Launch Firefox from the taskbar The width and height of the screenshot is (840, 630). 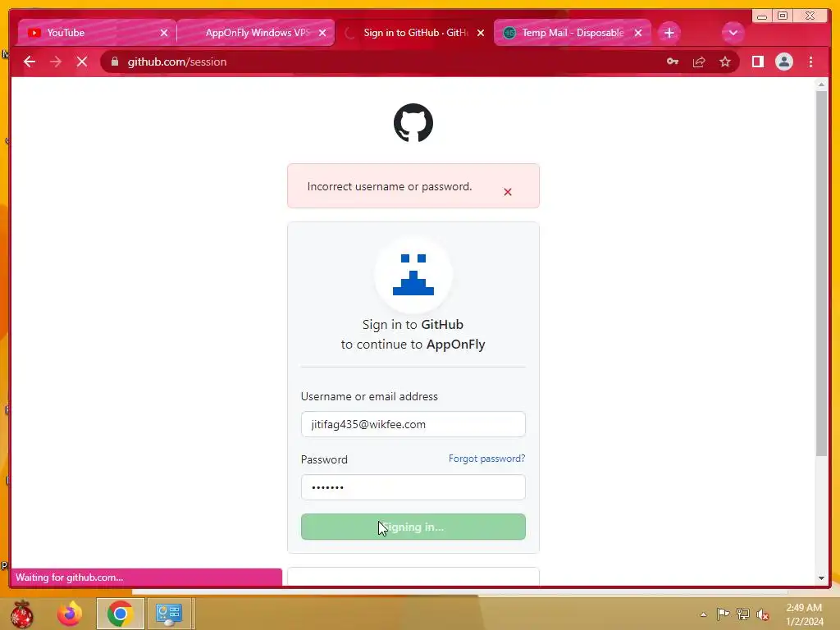70,614
